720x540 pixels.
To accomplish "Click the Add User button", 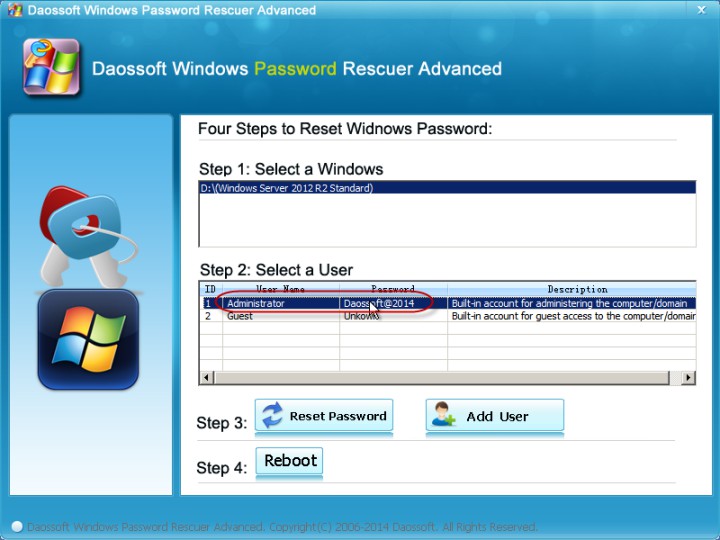I will click(x=495, y=416).
